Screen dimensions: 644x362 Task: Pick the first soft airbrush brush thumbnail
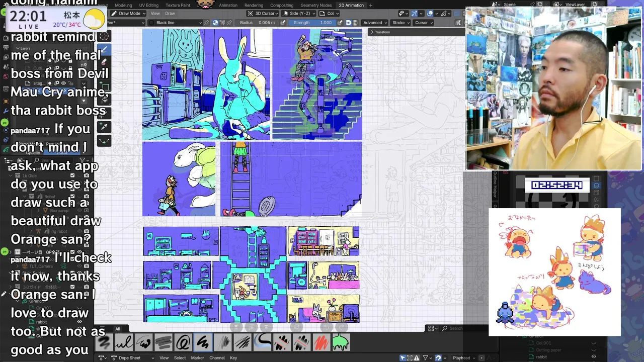(x=104, y=343)
